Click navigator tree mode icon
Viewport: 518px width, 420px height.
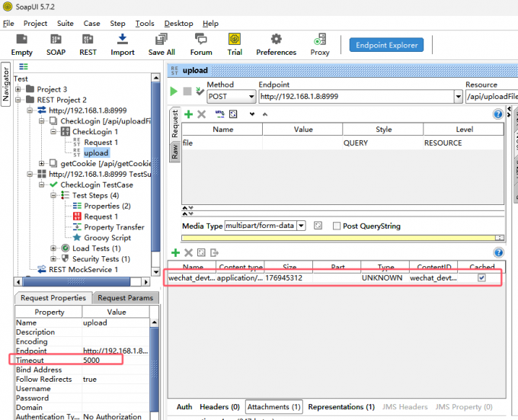(x=24, y=66)
